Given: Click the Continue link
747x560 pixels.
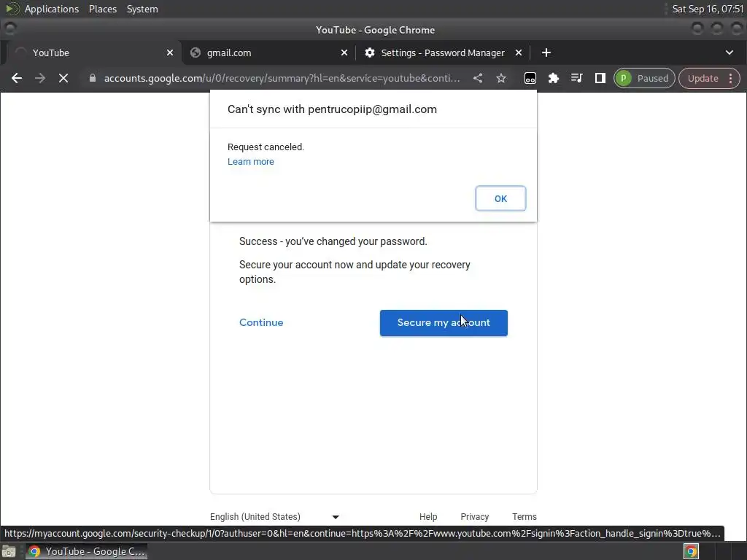Looking at the screenshot, I should click(x=261, y=322).
